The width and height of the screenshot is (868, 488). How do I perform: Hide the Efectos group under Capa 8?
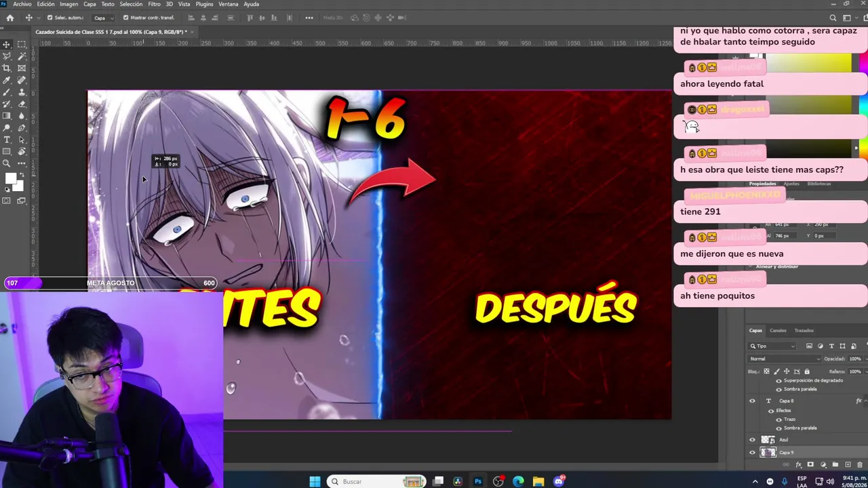click(x=770, y=411)
